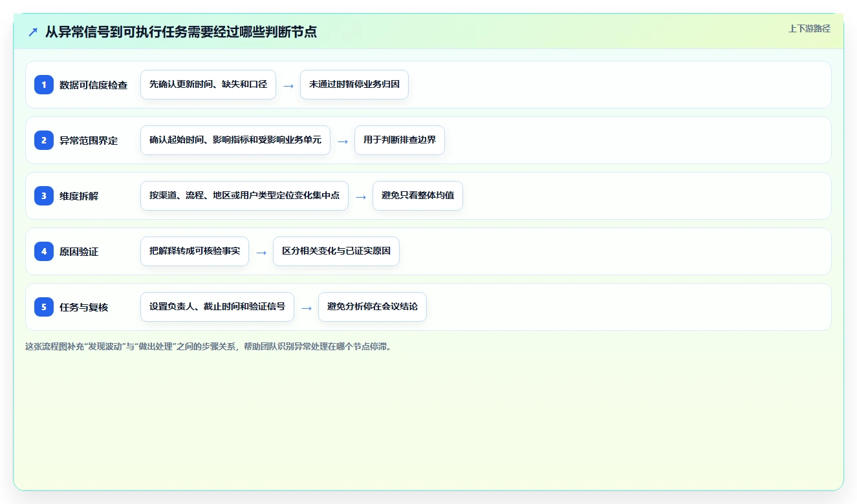Click the 把解释转成可核验事实 box
The height and width of the screenshot is (504, 857).
(195, 251)
